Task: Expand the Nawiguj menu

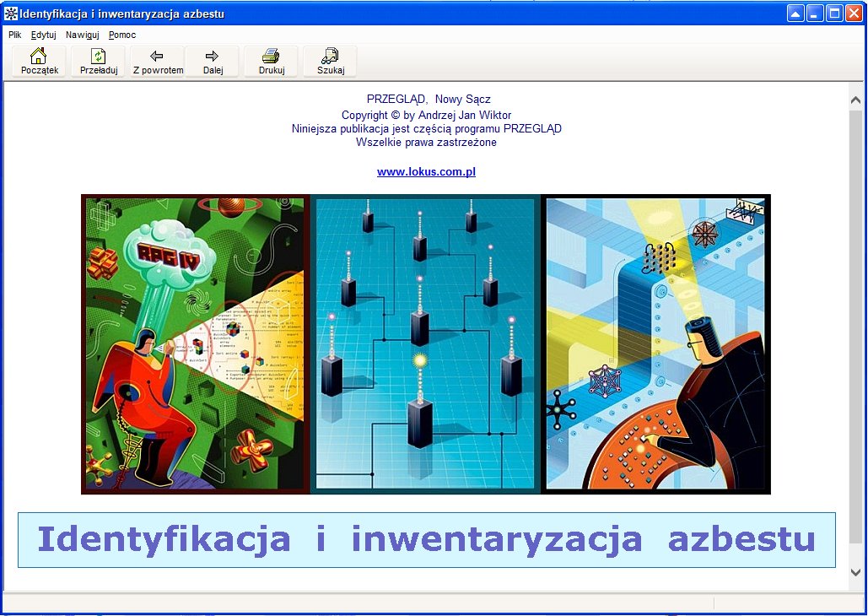Action: (x=82, y=35)
